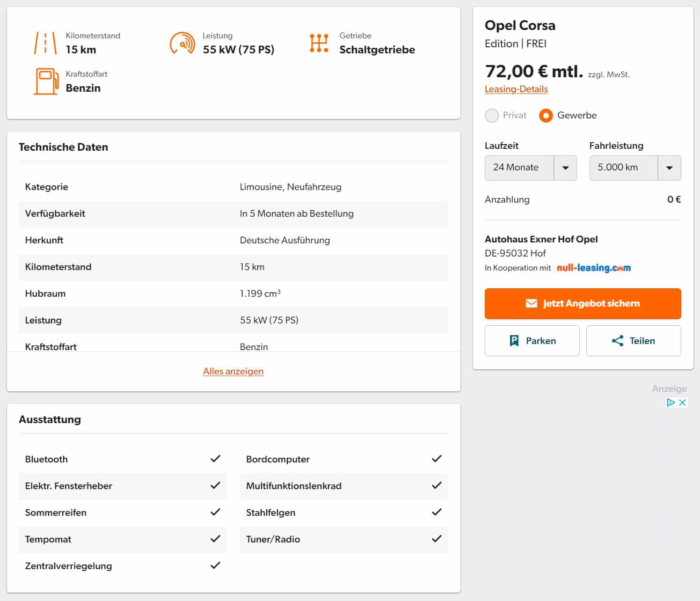Click the null-leasing.com logo
The width and height of the screenshot is (700, 601).
coord(594,268)
